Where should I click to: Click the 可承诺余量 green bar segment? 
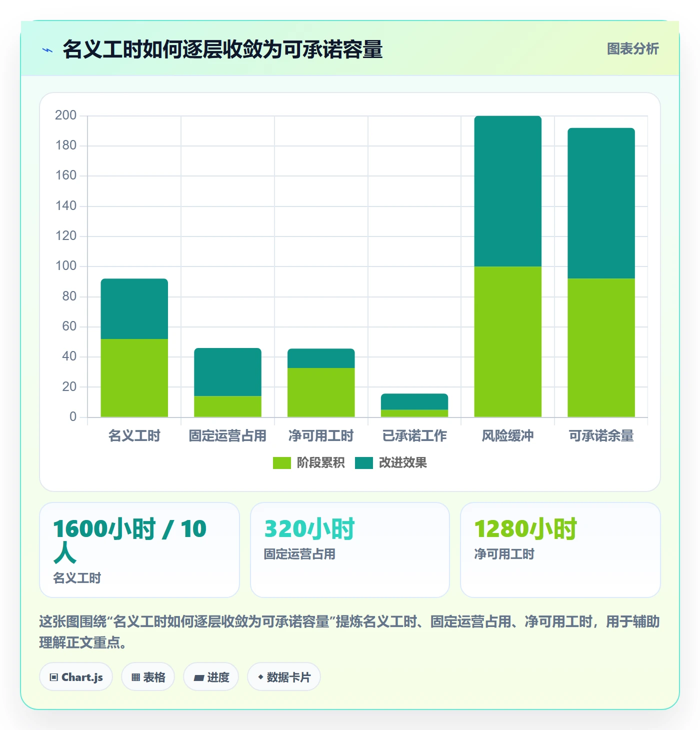[601, 348]
